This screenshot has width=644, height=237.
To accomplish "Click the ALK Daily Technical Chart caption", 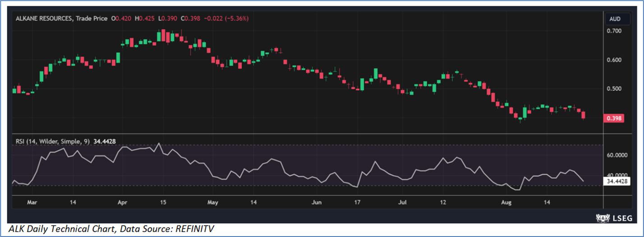I will pos(111,230).
